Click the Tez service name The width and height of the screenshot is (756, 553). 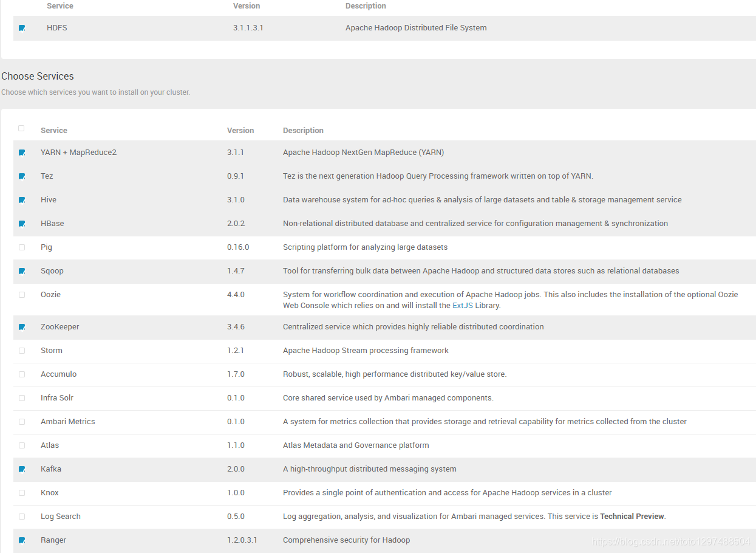[x=47, y=176]
